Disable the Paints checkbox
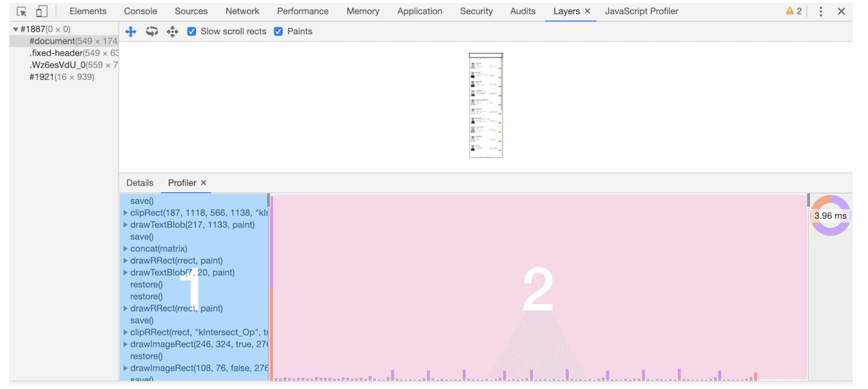 tap(278, 31)
